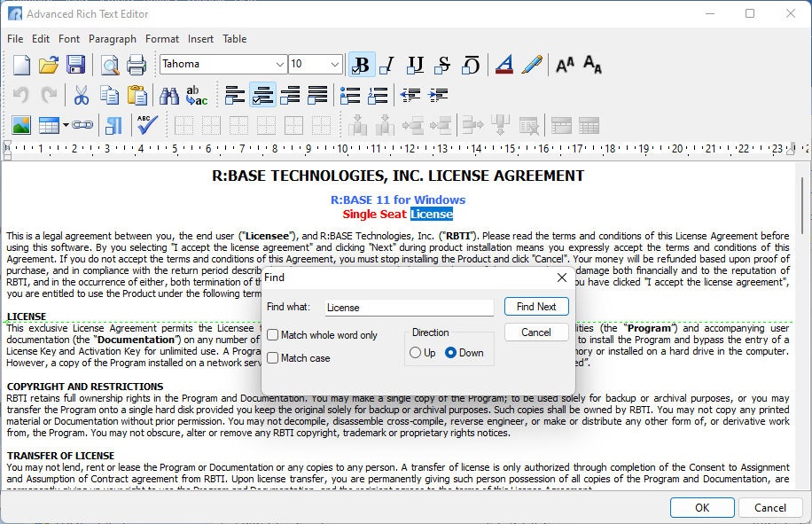
Task: Save the document with the floppy disk icon
Action: [x=75, y=65]
